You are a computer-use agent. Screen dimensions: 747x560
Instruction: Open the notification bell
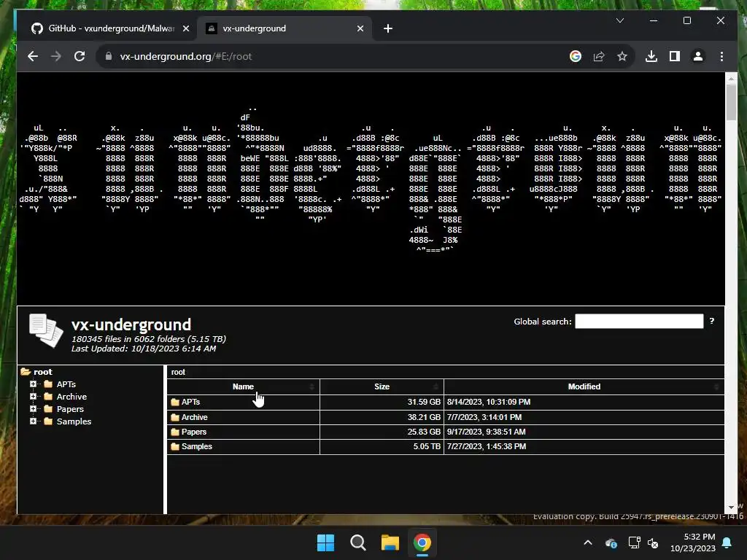727,542
